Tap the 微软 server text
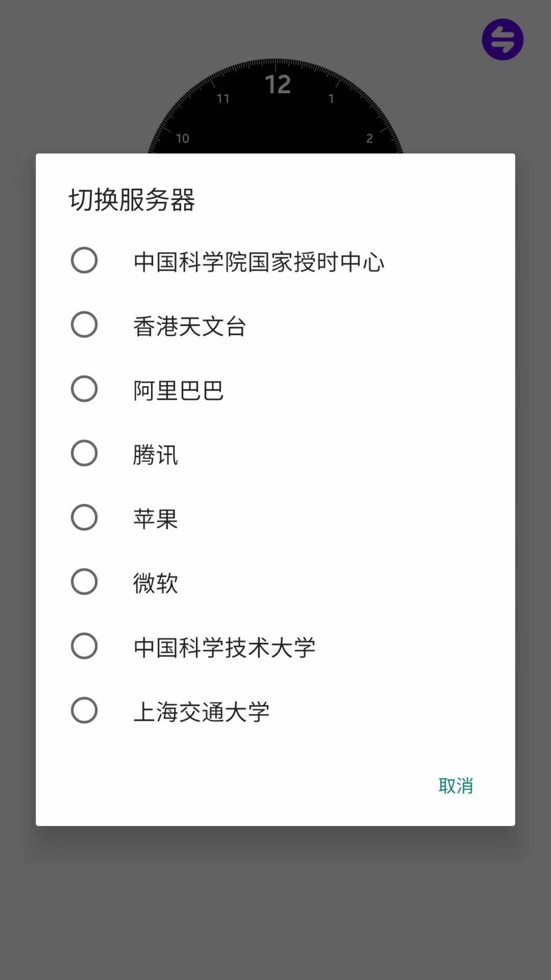The height and width of the screenshot is (980, 551). [155, 583]
